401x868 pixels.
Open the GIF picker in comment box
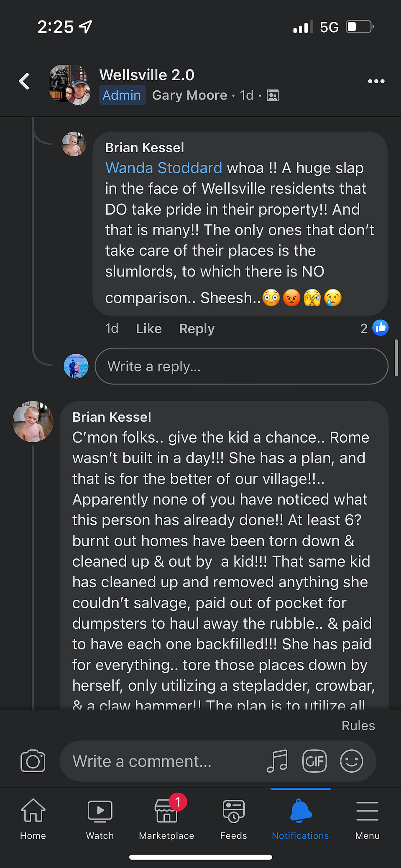coord(314,761)
